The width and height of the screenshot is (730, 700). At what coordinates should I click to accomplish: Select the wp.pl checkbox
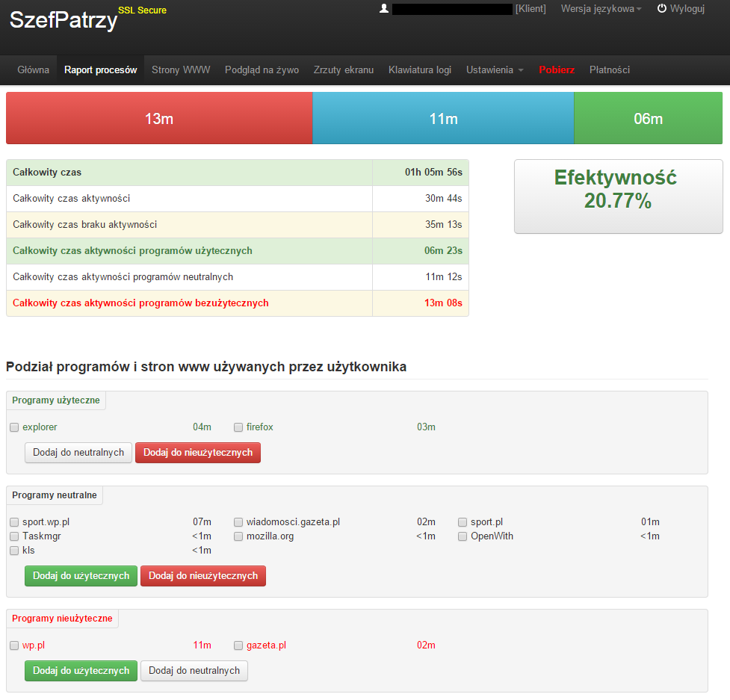14,645
